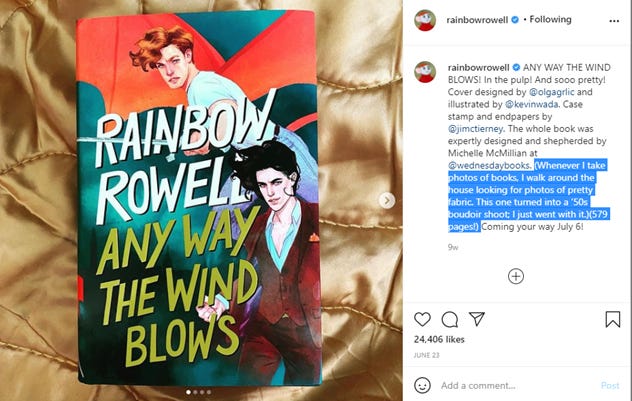Click the Add a comment field
The image size is (632, 401).
pyautogui.click(x=516, y=386)
